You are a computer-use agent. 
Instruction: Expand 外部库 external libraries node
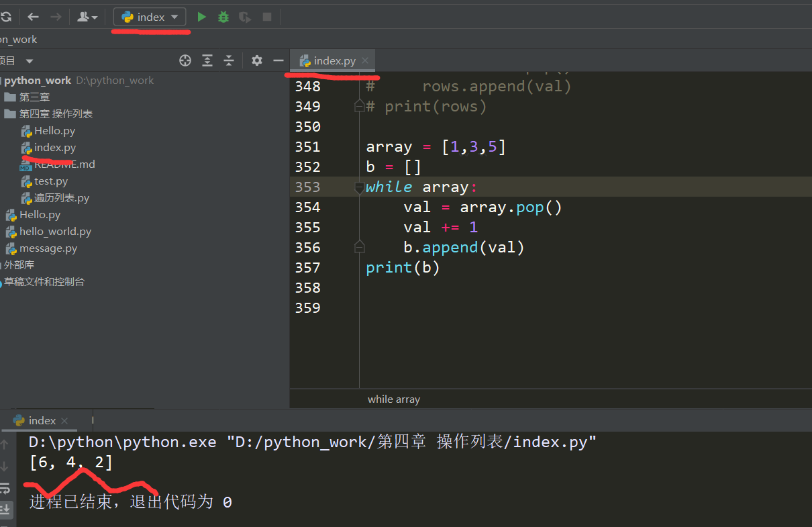click(17, 265)
